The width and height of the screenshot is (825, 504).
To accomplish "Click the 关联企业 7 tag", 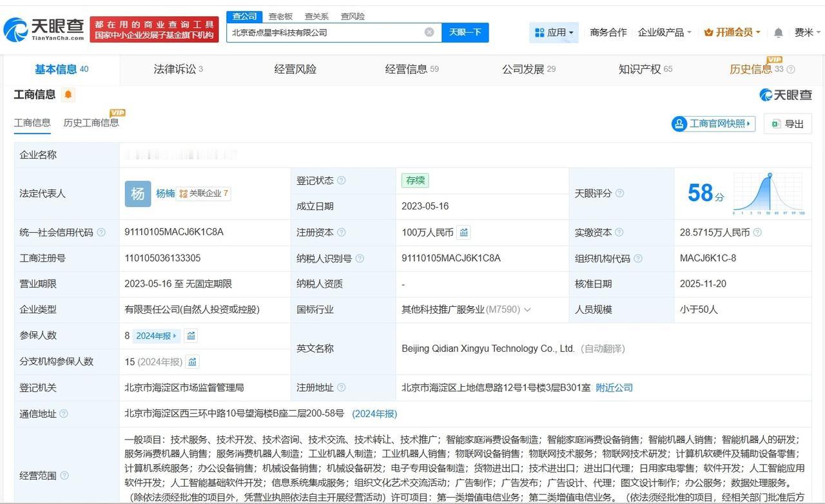I will [204, 193].
